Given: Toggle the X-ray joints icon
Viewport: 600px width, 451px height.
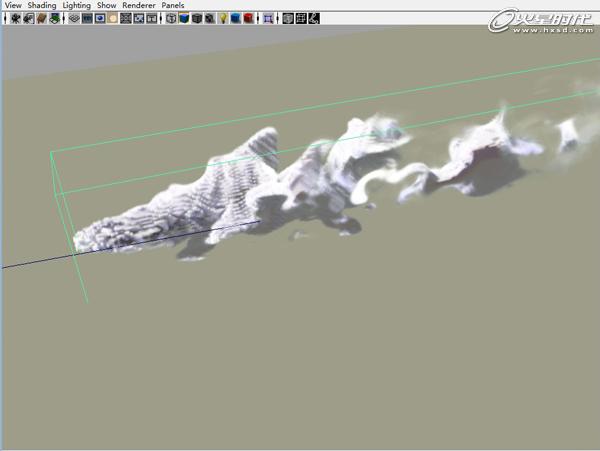Looking at the screenshot, I should pyautogui.click(x=314, y=18).
